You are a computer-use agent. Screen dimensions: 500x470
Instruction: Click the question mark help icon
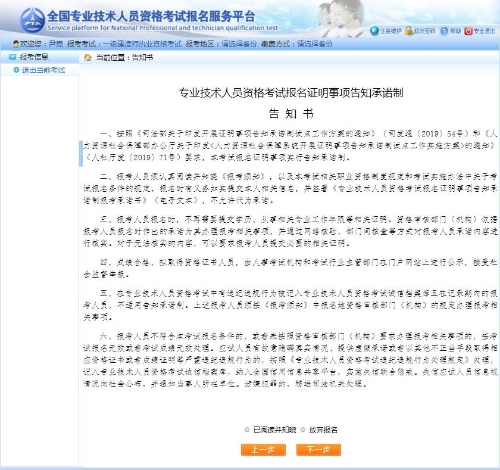click(444, 31)
